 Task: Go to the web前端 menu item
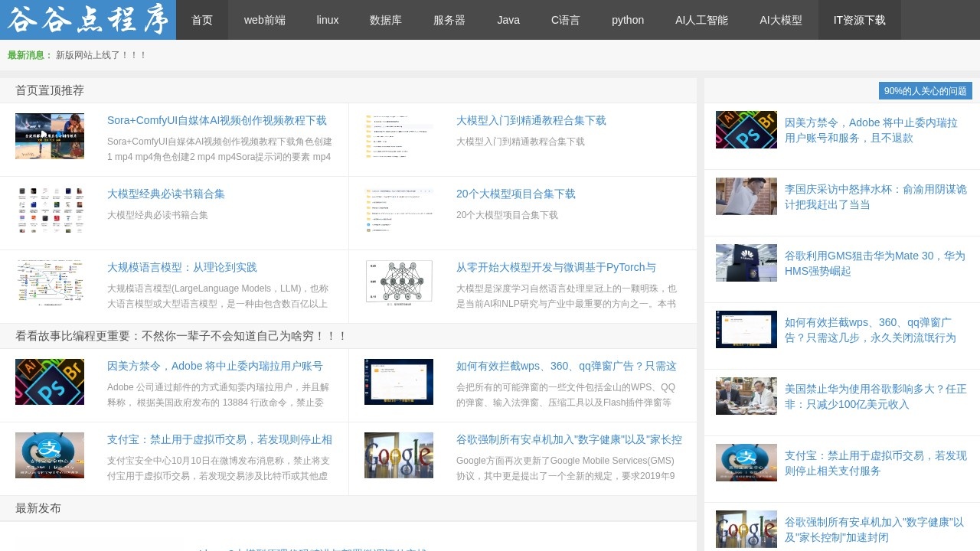click(x=265, y=20)
